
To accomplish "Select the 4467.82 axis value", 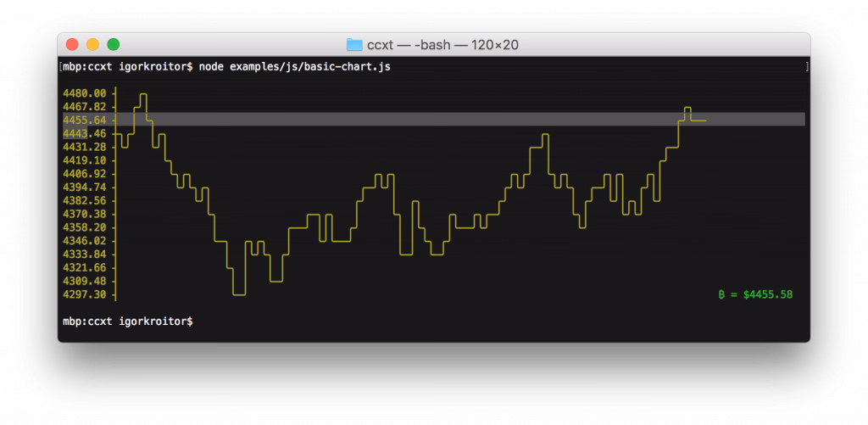I will [84, 107].
